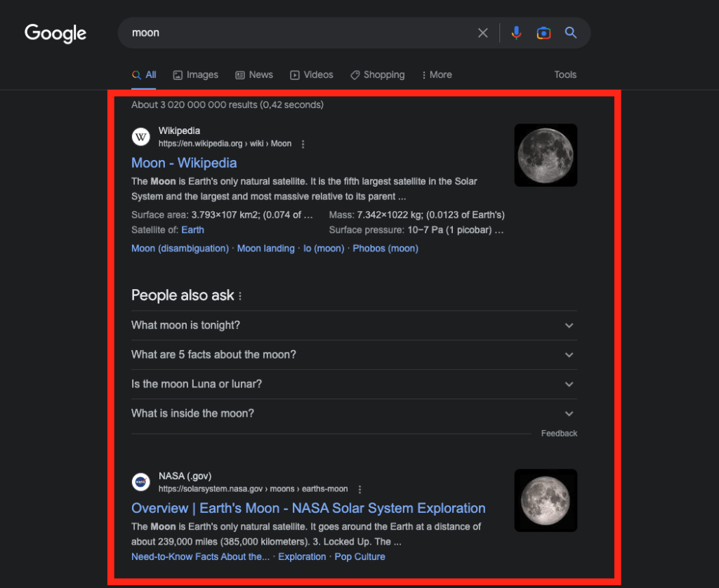719x588 pixels.
Task: Click the Feedback link
Action: [x=559, y=434]
